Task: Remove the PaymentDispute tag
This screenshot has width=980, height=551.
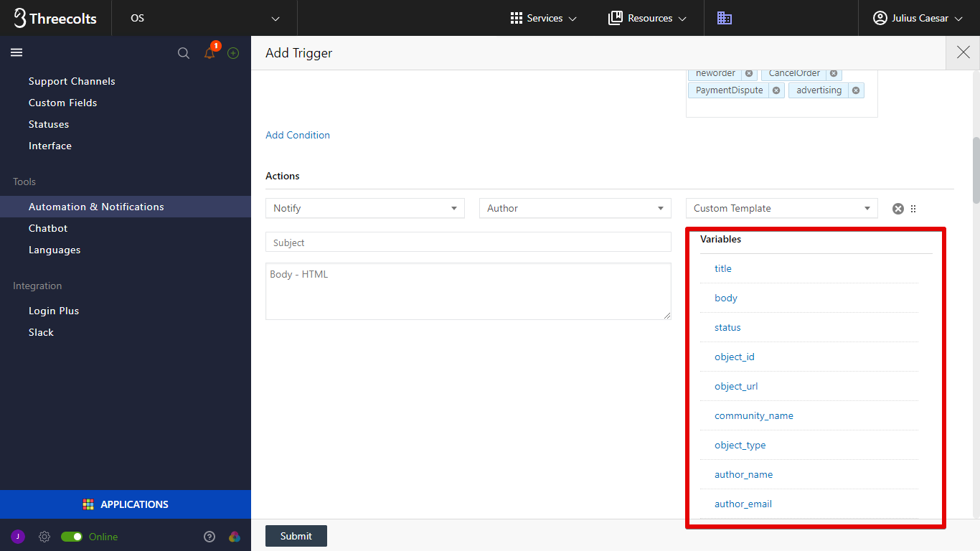Action: (776, 90)
